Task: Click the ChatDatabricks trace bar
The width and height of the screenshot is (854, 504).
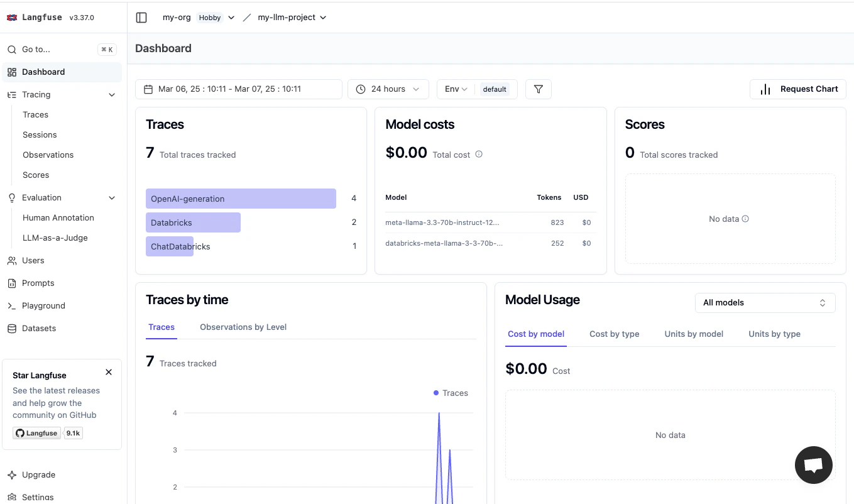Action: click(x=170, y=246)
